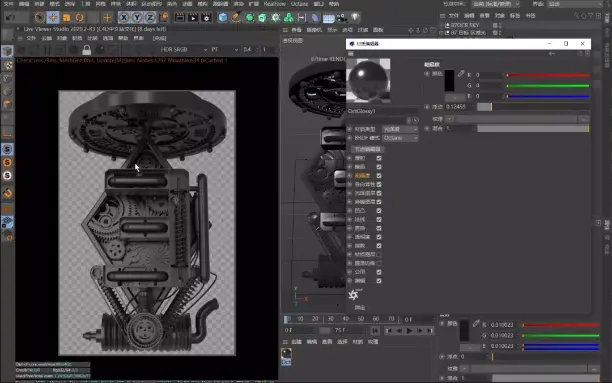This screenshot has width=612, height=383.
Task: Open File menu in Live Viewer window
Action: [x=31, y=38]
